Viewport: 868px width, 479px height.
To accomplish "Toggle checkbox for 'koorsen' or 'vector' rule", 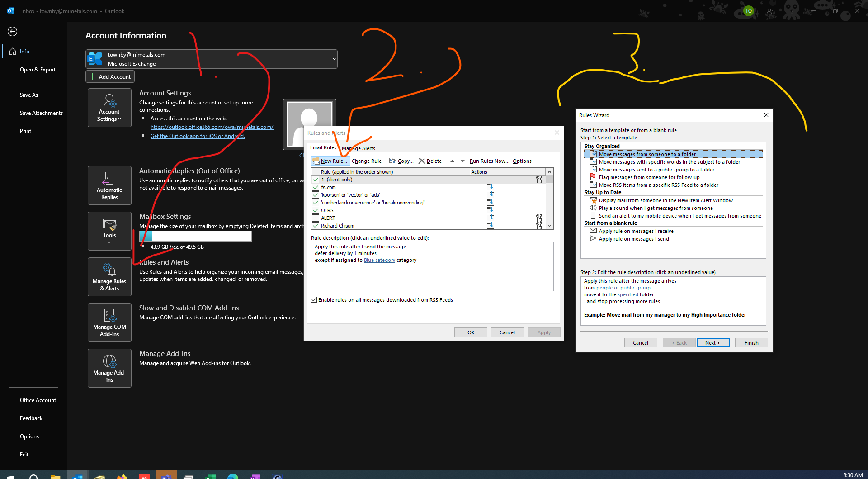I will click(x=316, y=195).
